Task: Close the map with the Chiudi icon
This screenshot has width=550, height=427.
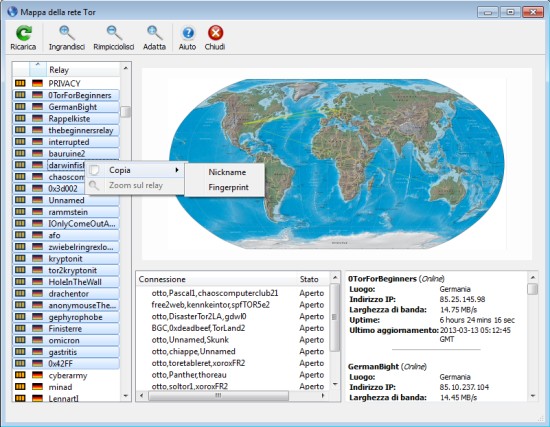Action: 215,33
